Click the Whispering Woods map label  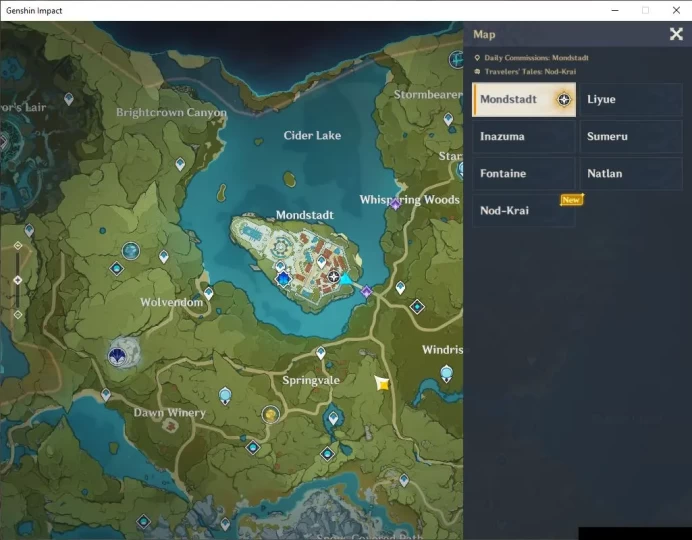[x=410, y=200]
